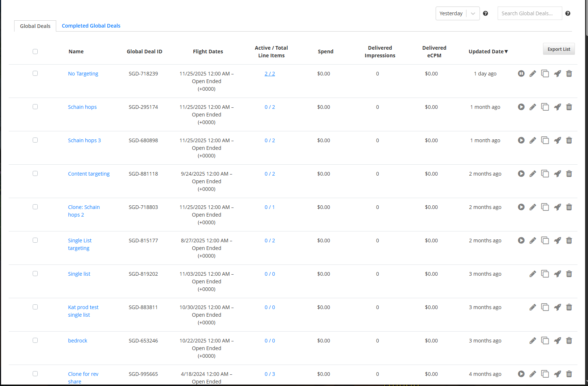Select the Content targeting row checkbox
This screenshot has height=386, width=588.
pos(35,173)
